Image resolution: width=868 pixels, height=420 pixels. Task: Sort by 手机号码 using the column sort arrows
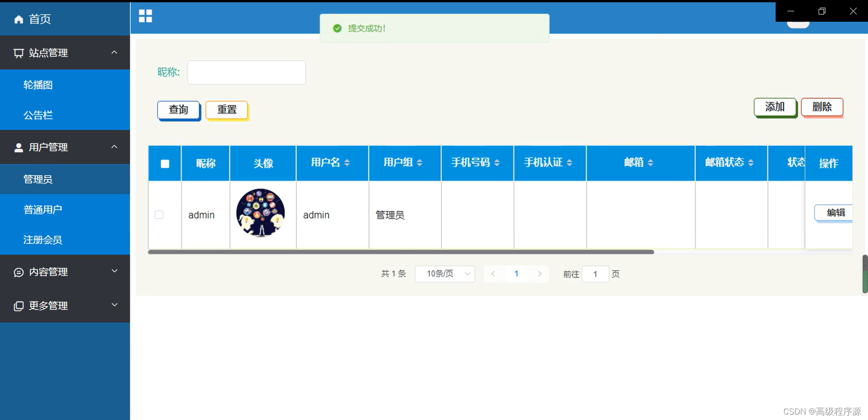point(498,163)
